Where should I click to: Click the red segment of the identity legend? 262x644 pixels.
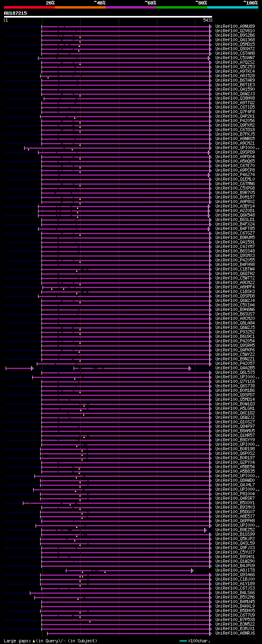[x=29, y=7]
